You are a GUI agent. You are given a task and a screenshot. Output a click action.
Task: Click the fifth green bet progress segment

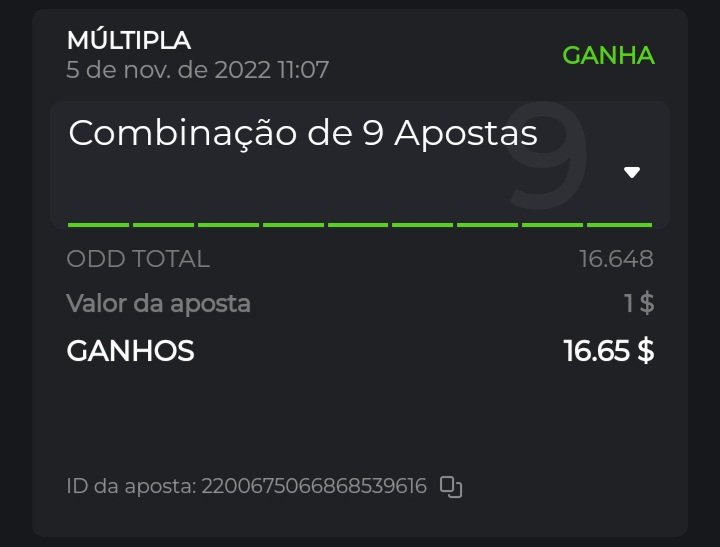coord(358,225)
